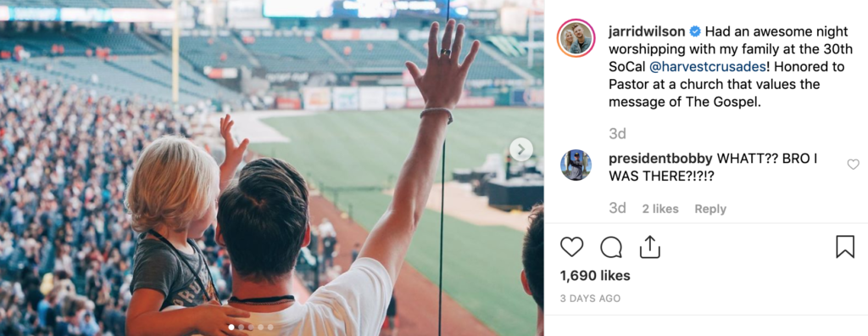Screen dimensions: 868x336
Task: Save the post with the bookmark icon
Action: coord(845,247)
